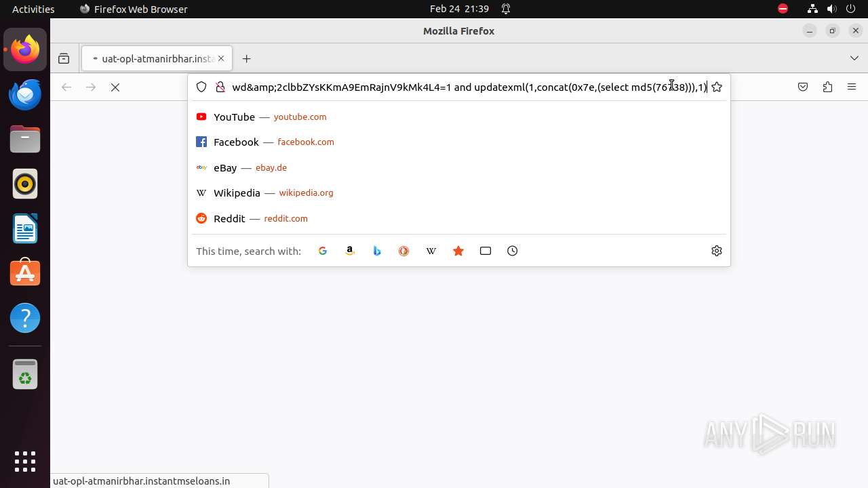The width and height of the screenshot is (868, 488).
Task: Choose Wikipedia suggestion
Action: [x=459, y=192]
